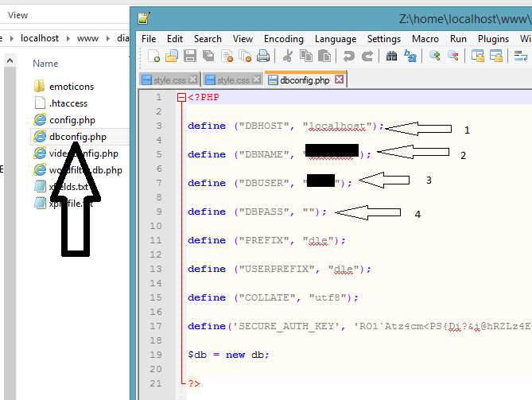
Task: Close the dbconfig.php tab
Action: (x=339, y=80)
